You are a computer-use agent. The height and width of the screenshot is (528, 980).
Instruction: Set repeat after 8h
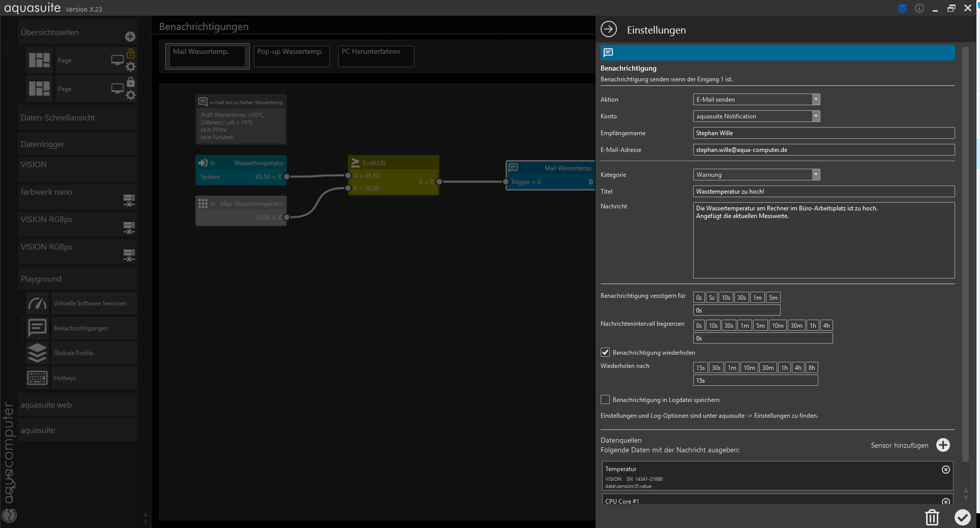812,368
